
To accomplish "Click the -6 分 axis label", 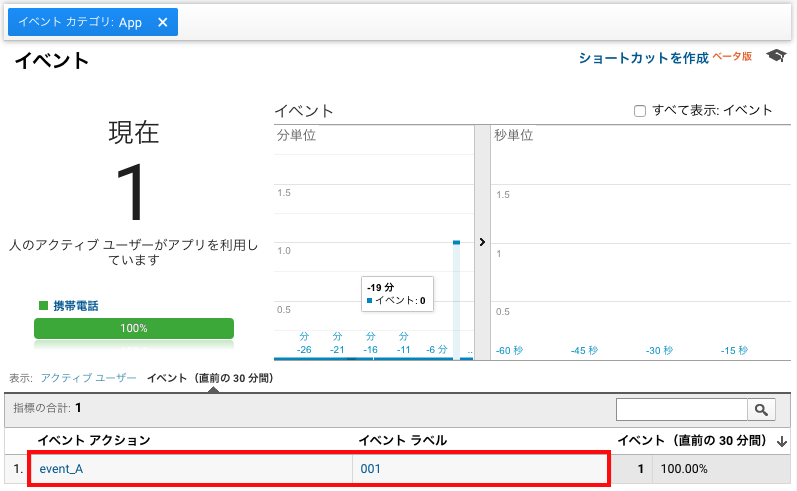I will [x=437, y=350].
